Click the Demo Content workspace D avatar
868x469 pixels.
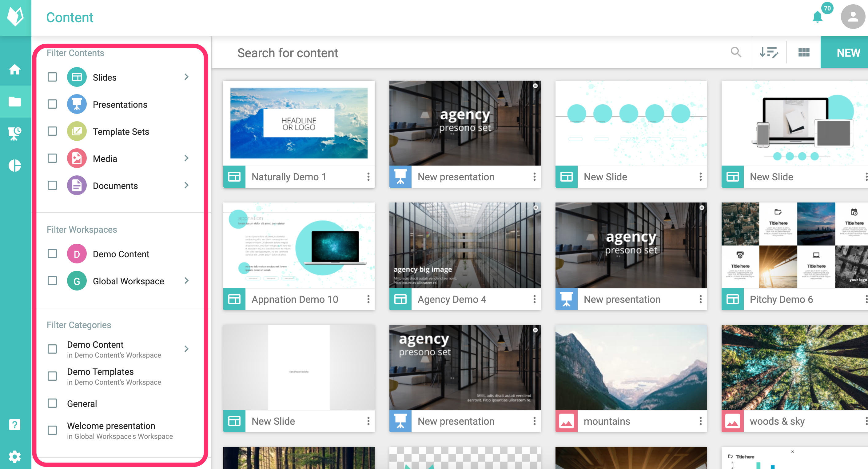tap(77, 254)
